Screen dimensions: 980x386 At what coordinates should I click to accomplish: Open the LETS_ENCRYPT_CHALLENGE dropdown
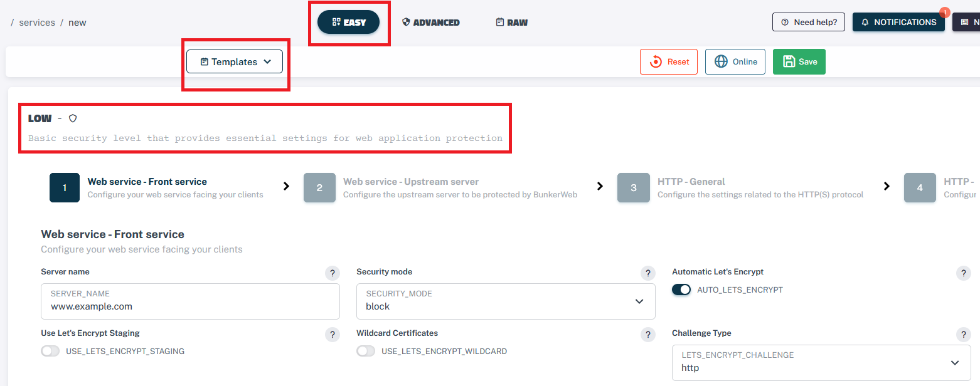pos(821,363)
